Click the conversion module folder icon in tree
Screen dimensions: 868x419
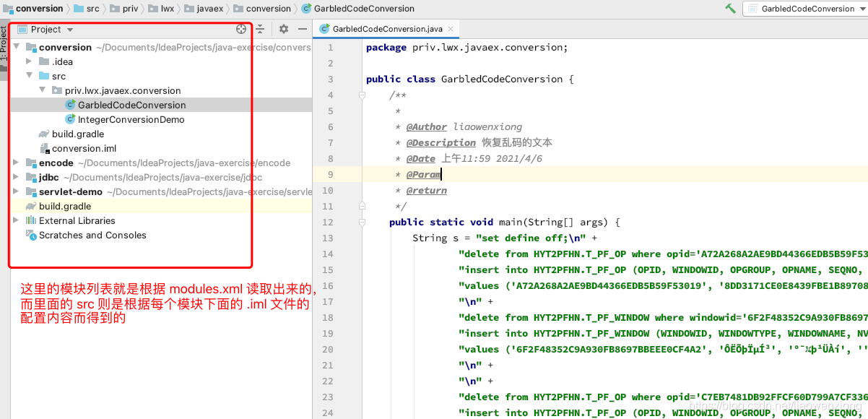pos(31,47)
